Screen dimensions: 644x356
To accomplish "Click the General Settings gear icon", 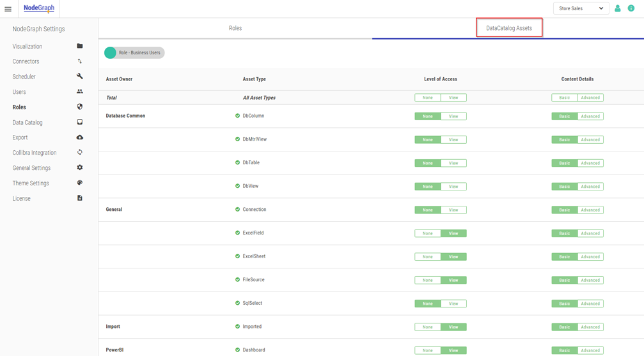I will point(80,167).
